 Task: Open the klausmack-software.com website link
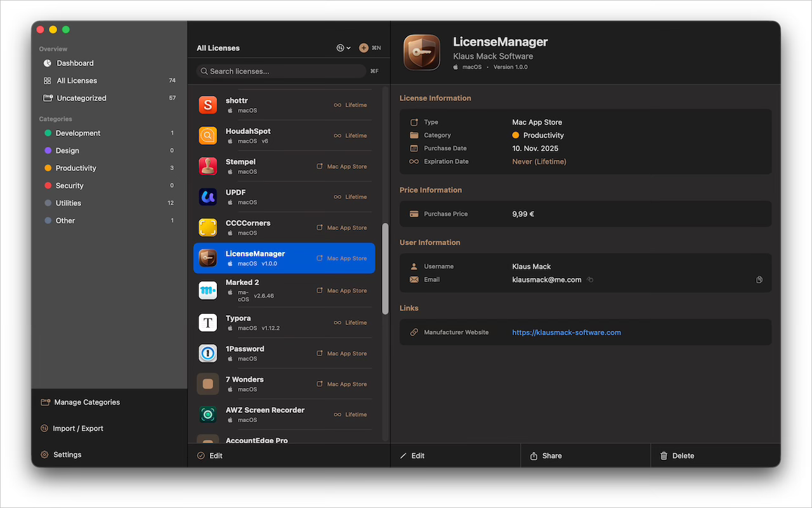point(566,332)
